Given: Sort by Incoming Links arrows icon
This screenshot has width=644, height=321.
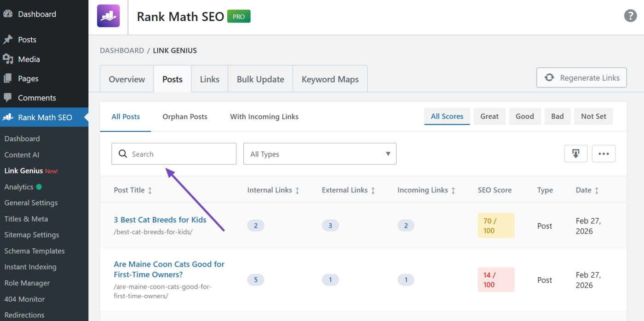Looking at the screenshot, I should click(x=453, y=190).
